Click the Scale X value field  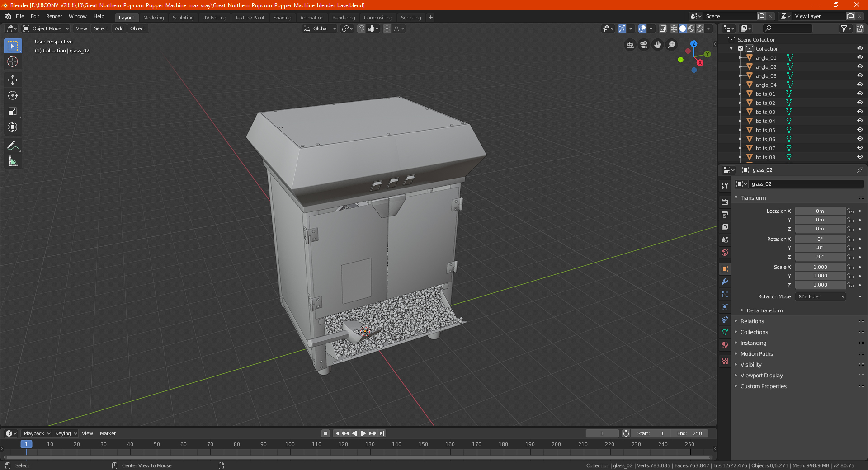tap(820, 267)
